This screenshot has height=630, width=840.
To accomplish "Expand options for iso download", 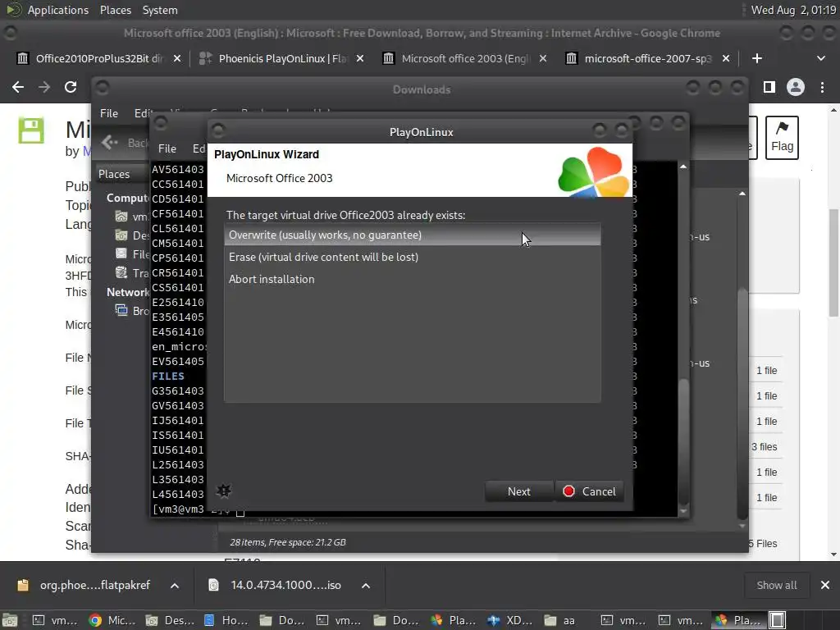I will [x=366, y=586].
